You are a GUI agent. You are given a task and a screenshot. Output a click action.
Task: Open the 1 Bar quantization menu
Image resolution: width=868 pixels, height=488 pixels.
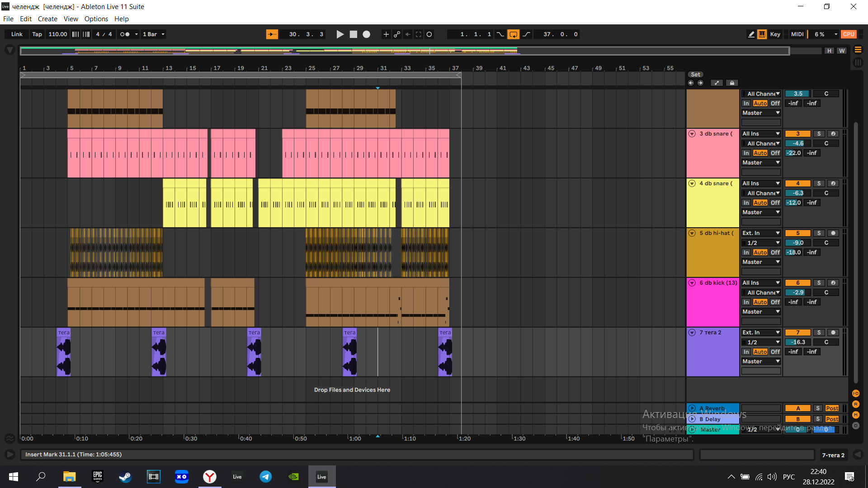click(x=154, y=34)
